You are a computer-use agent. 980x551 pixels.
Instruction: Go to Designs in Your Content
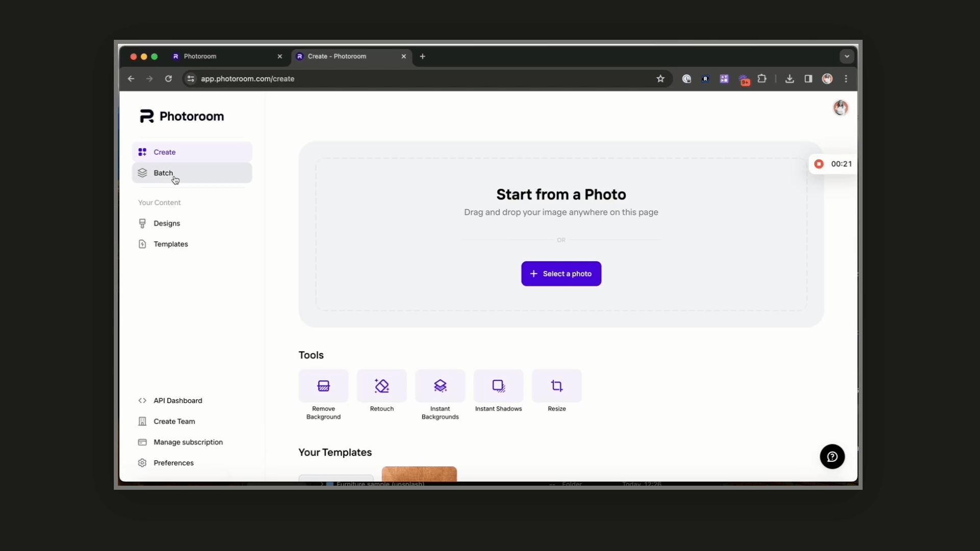(192, 223)
